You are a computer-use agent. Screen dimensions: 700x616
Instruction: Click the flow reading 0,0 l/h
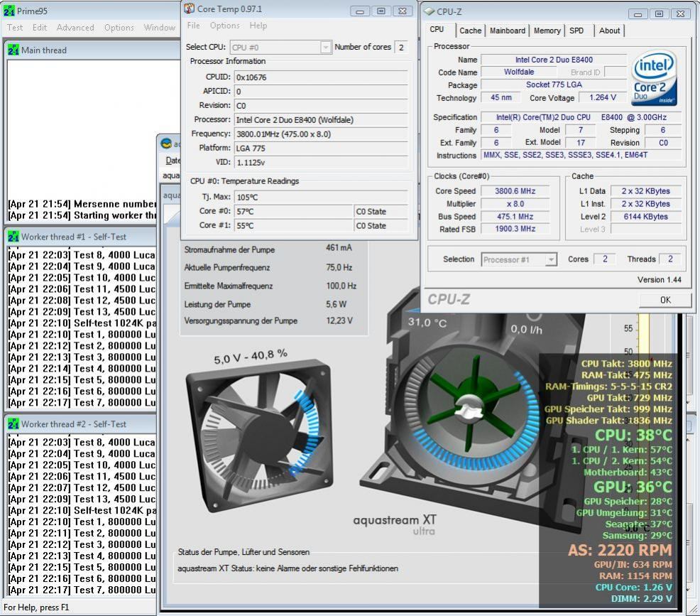[526, 330]
